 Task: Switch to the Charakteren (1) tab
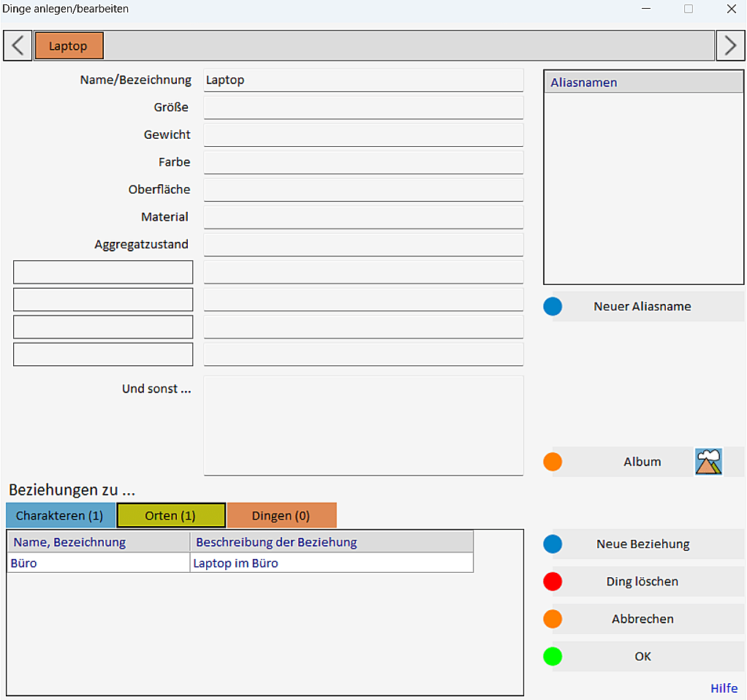pyautogui.click(x=60, y=516)
